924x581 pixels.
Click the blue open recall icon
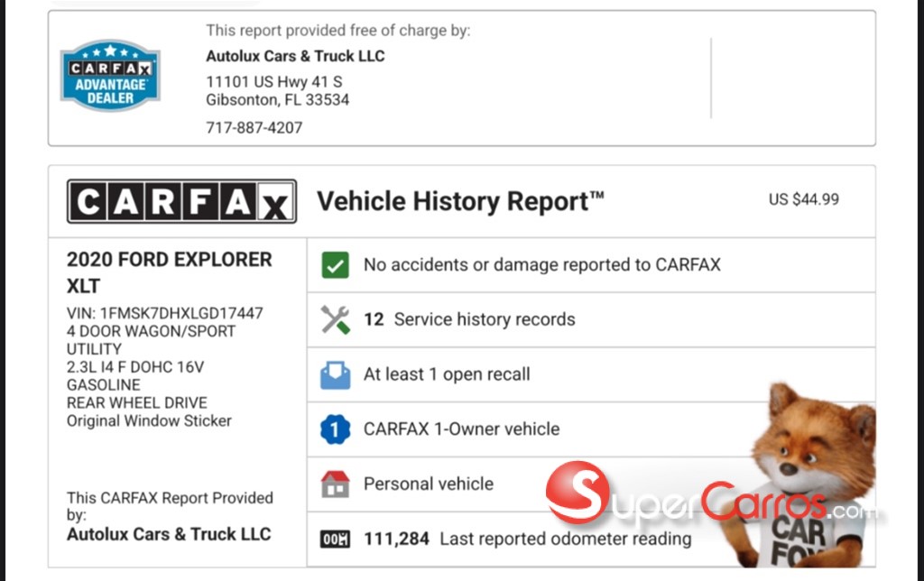336,374
